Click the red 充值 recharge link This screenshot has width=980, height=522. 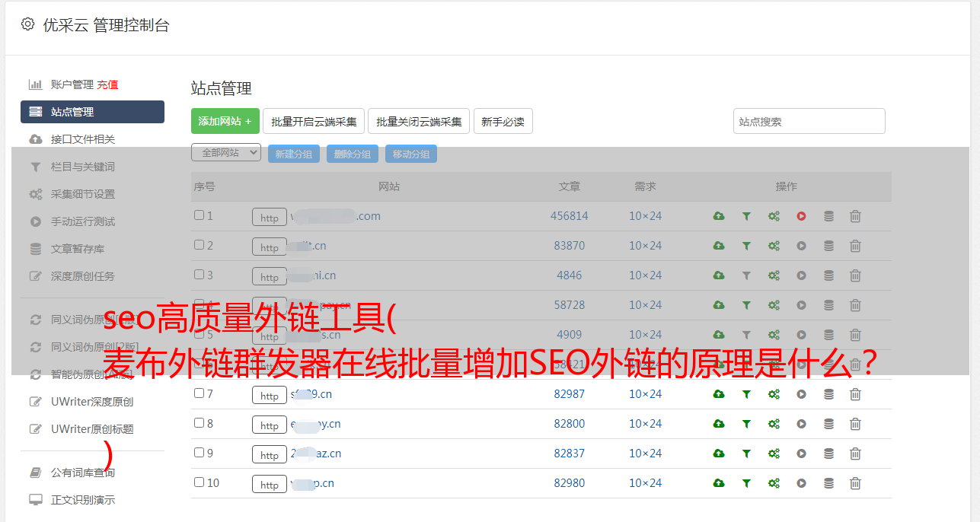[x=107, y=84]
